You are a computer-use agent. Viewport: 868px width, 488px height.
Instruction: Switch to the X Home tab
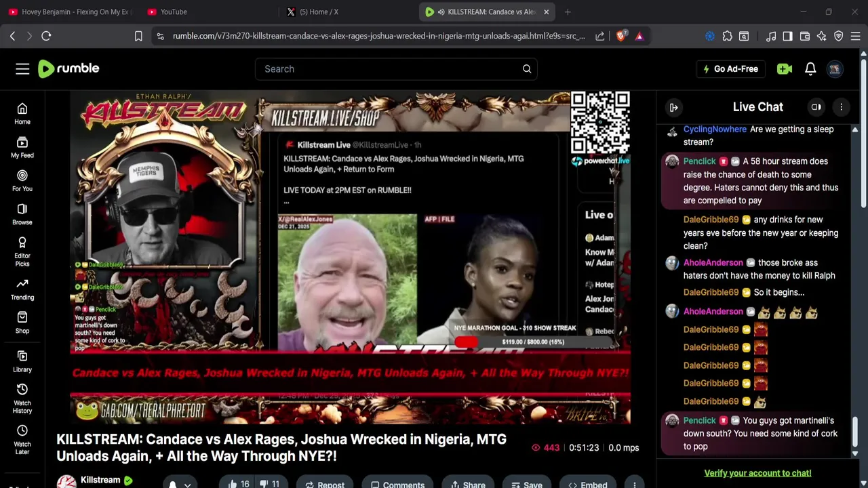tap(347, 12)
